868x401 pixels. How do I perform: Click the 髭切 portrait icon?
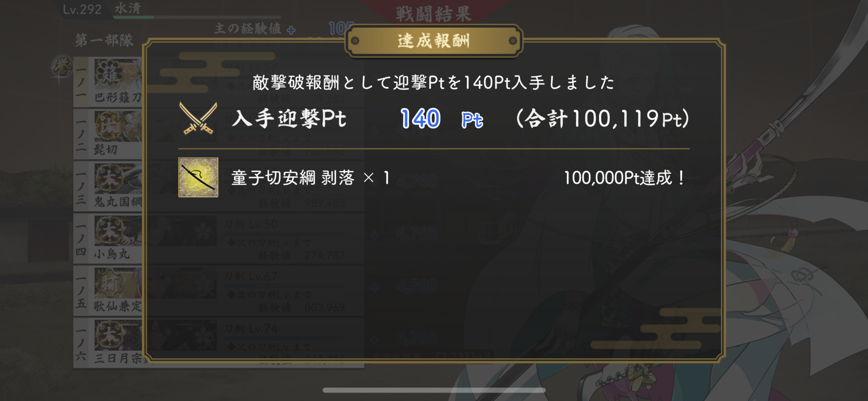coord(118,127)
